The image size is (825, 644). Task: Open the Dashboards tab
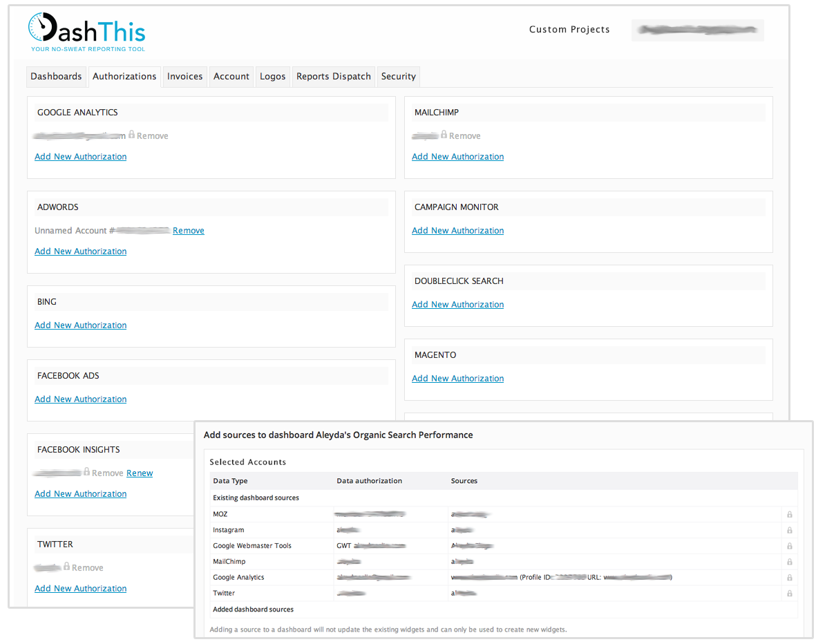click(x=56, y=76)
